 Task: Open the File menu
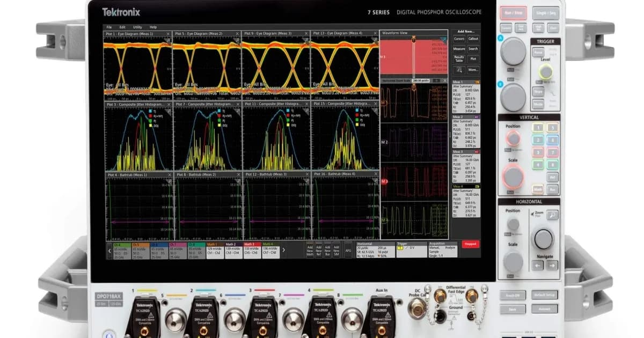pos(109,27)
